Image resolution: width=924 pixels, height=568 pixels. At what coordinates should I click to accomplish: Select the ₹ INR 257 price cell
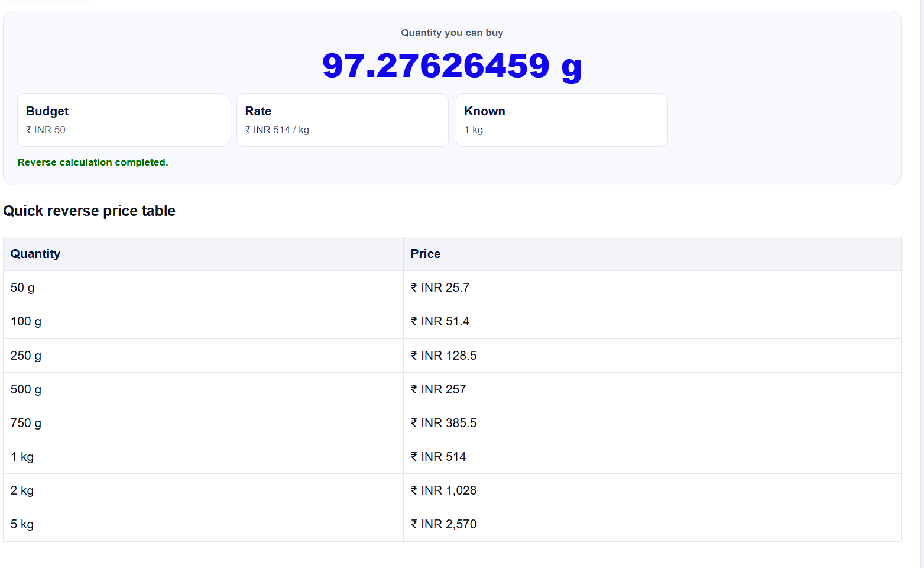pos(652,389)
